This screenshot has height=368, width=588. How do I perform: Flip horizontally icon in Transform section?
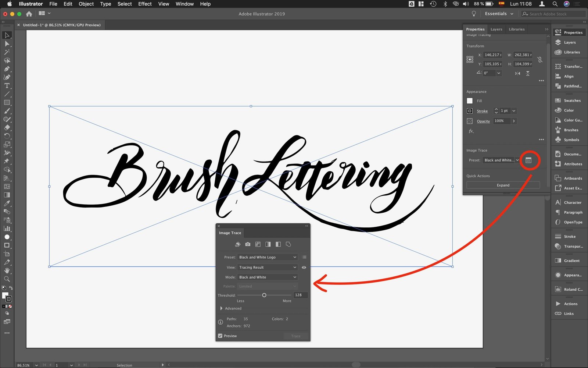(517, 74)
